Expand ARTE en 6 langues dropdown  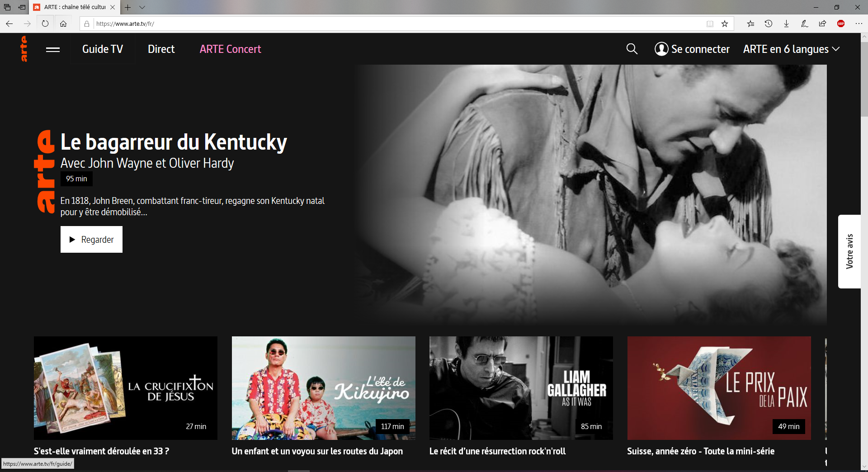coord(791,49)
